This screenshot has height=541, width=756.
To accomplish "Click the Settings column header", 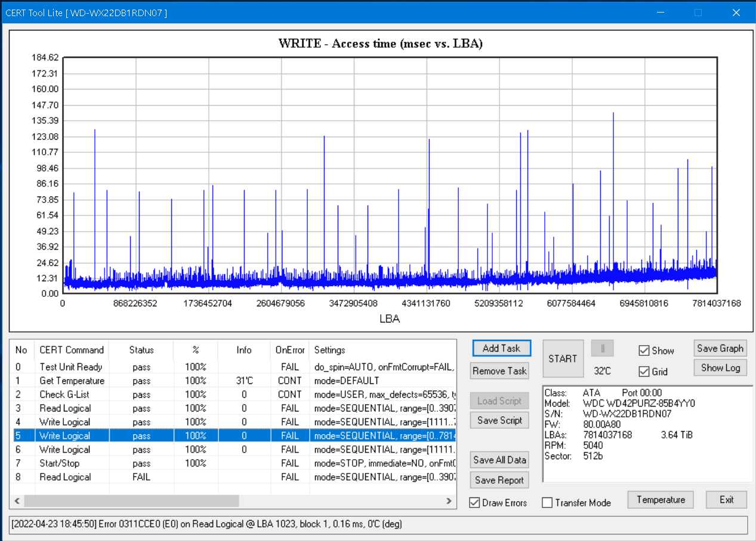I will pyautogui.click(x=329, y=350).
